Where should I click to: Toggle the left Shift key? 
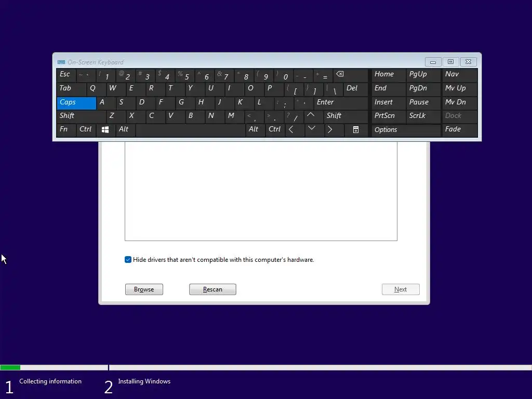pos(82,116)
